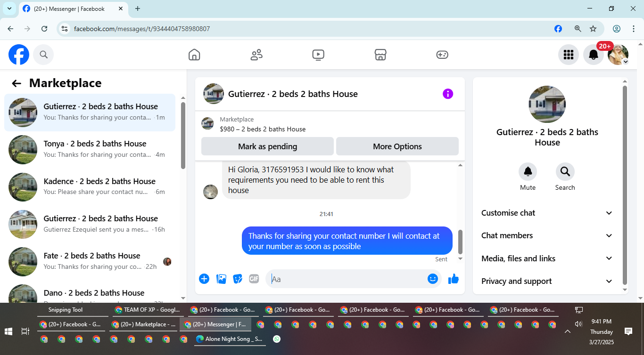The width and height of the screenshot is (644, 355).
Task: Open Chrome profile icon in toolbar
Action: pyautogui.click(x=617, y=29)
